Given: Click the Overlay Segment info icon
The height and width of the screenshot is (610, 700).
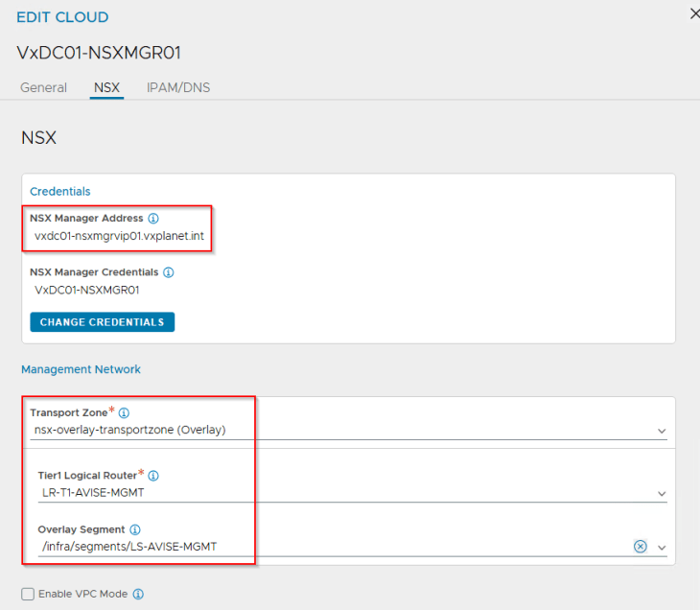Looking at the screenshot, I should click(135, 529).
